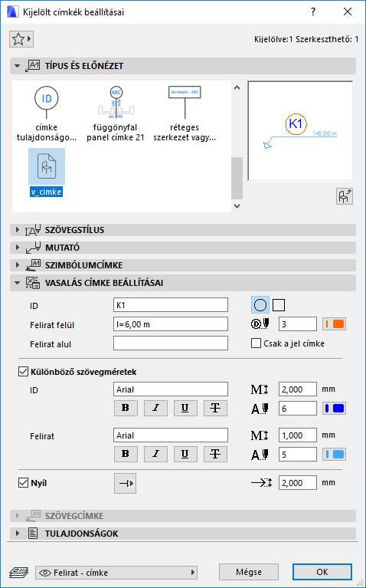The height and width of the screenshot is (588, 366).
Task: Open the arrow type picker button
Action: (x=125, y=483)
